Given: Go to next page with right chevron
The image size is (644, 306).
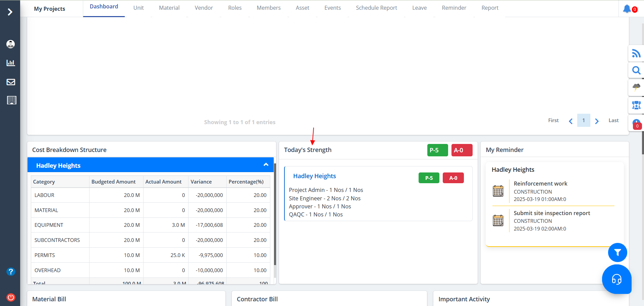Looking at the screenshot, I should click(597, 121).
